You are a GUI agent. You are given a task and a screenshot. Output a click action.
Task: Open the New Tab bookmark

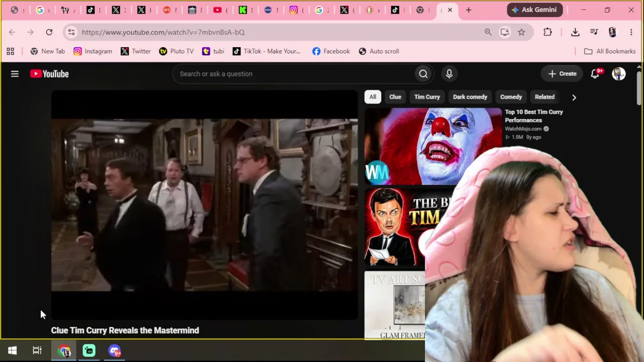48,51
